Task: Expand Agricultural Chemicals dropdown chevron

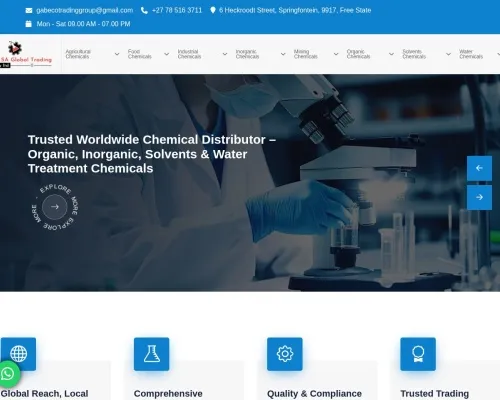Action: 117,54
